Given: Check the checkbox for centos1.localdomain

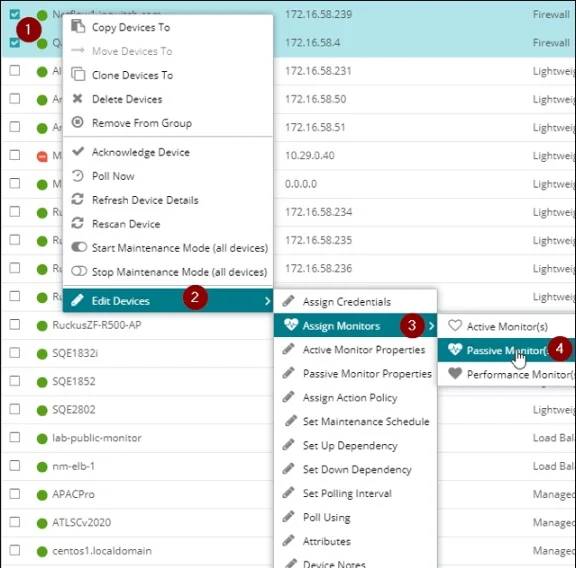Looking at the screenshot, I should tap(15, 550).
